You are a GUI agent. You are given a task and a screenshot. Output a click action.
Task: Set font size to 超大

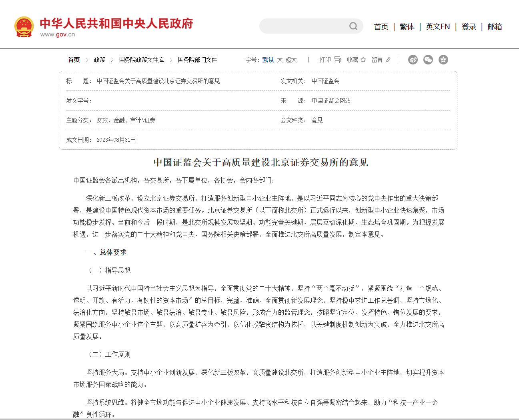pos(291,60)
